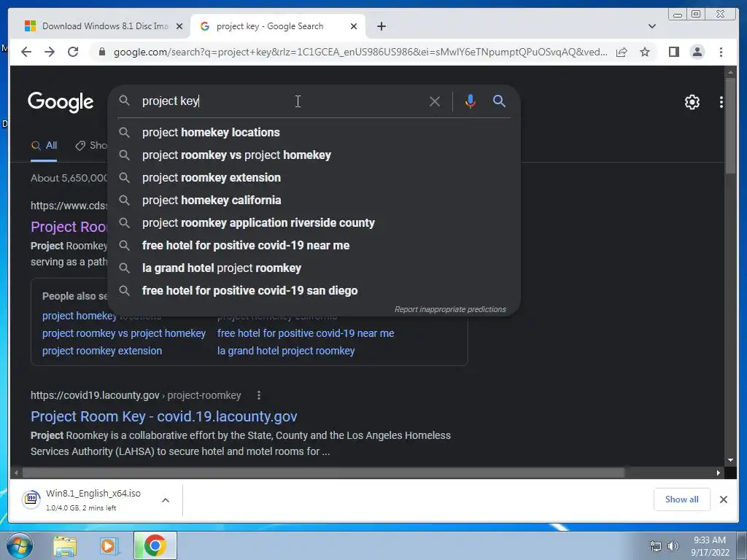This screenshot has height=560, width=747.
Task: Click Chrome icon in the taskbar
Action: tap(155, 545)
